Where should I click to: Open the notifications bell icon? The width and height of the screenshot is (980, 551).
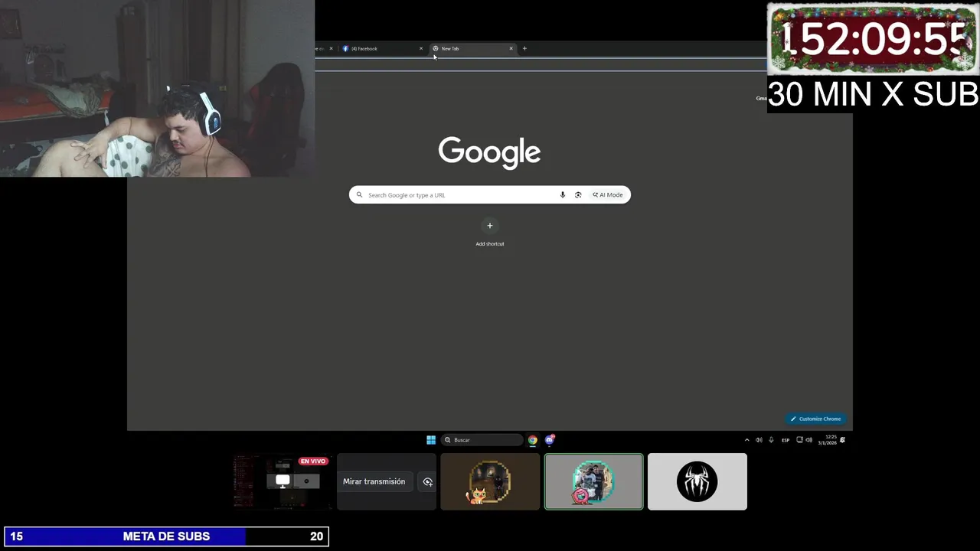tap(843, 440)
